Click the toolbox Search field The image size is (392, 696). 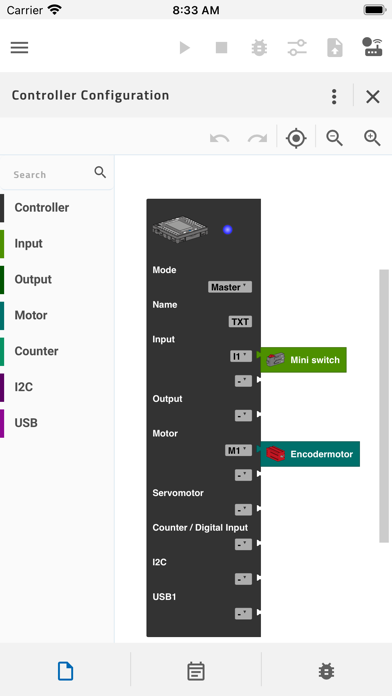[x=57, y=174]
